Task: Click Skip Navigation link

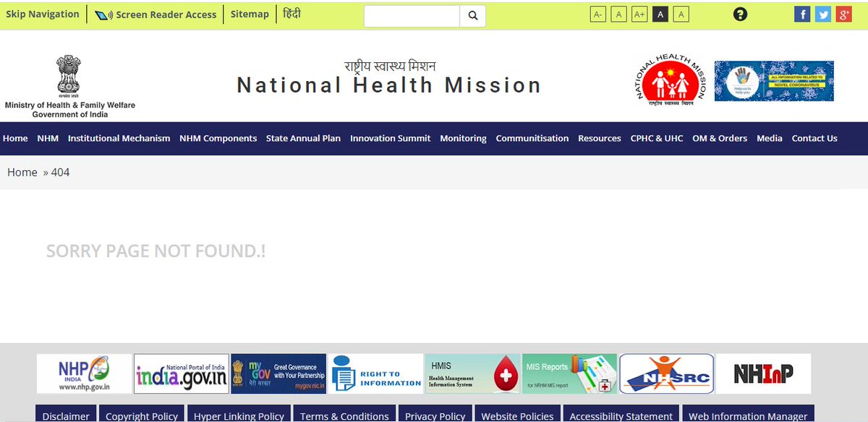Action: point(43,14)
